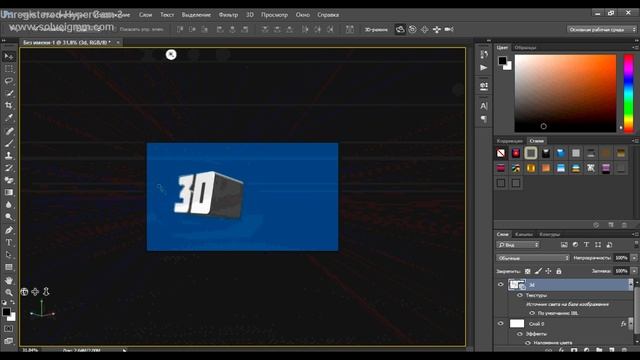
Task: Select the Brush tool
Action: pos(9,143)
